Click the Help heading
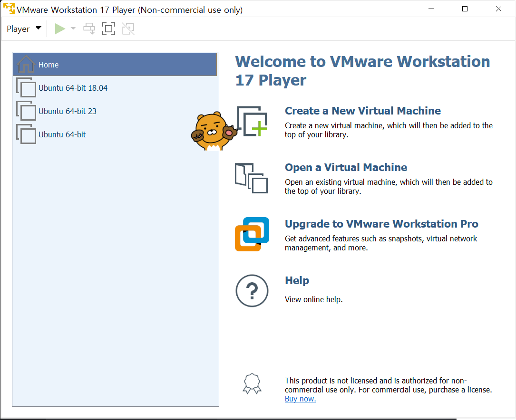This screenshot has height=420, width=516. tap(297, 280)
